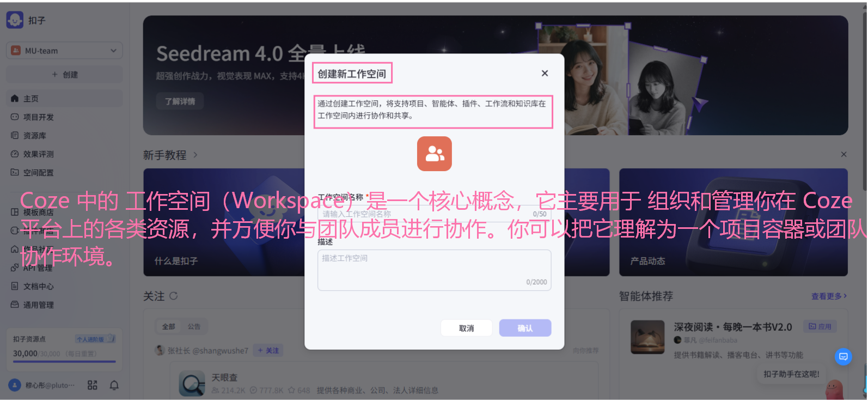
Task: Close the 创建新工作空间 dialog with X
Action: click(x=545, y=73)
